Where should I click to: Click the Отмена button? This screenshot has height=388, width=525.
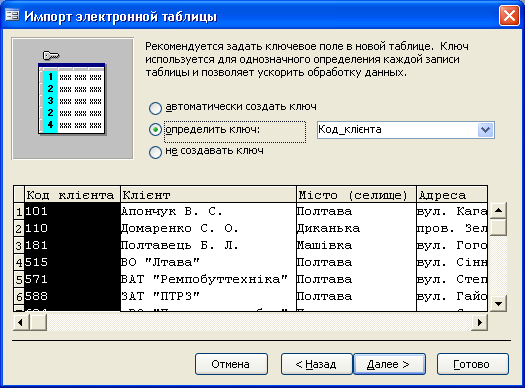(231, 364)
